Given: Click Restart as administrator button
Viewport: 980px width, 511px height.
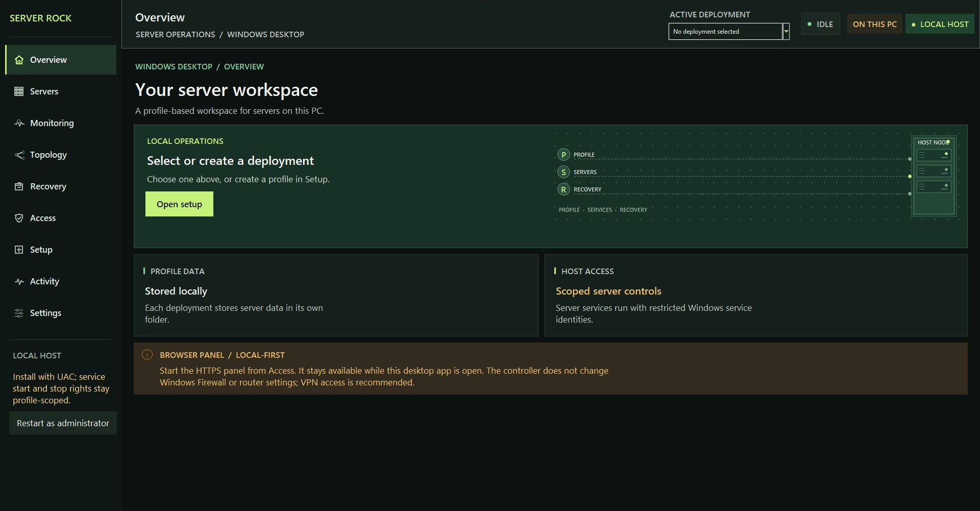Looking at the screenshot, I should point(63,423).
